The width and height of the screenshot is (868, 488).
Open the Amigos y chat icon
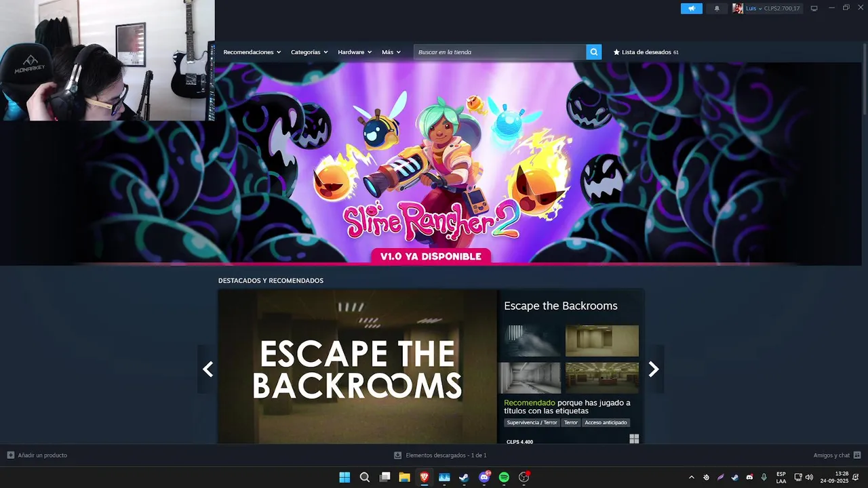tap(857, 455)
